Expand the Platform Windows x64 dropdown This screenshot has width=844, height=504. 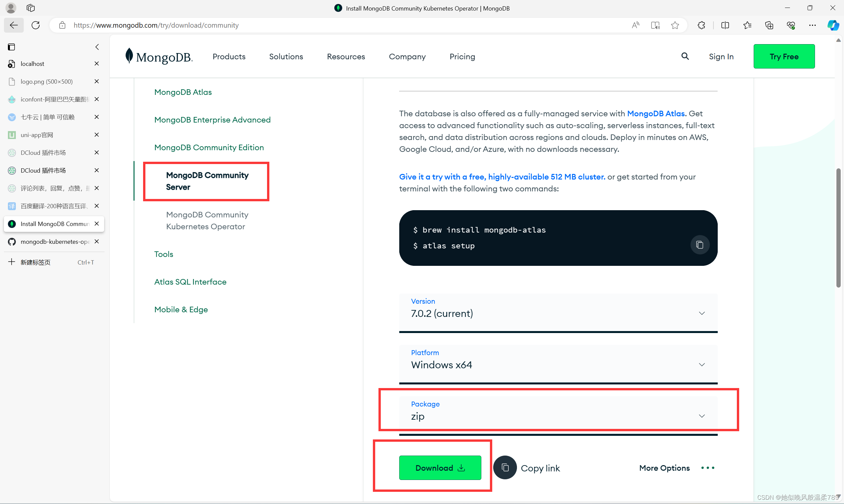click(558, 364)
